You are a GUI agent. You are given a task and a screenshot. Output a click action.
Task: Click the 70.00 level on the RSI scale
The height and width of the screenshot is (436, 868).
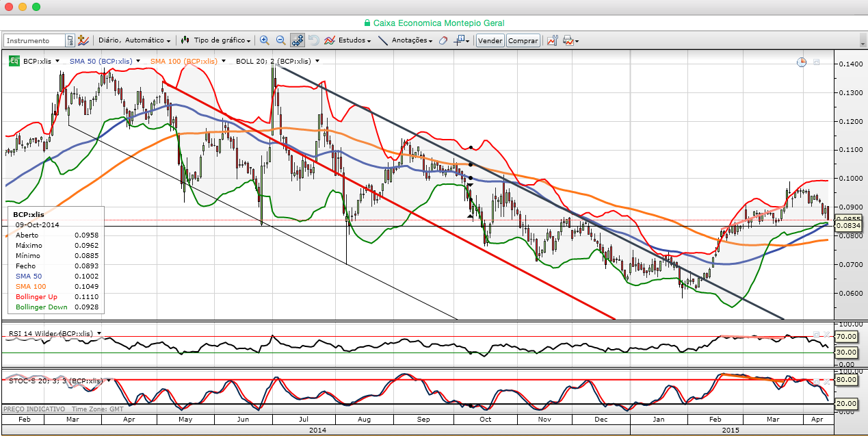[847, 337]
